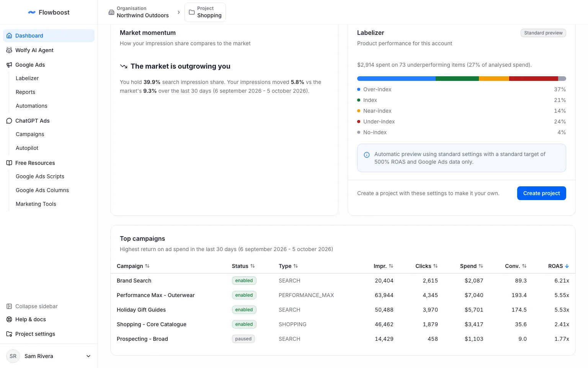The image size is (588, 368).
Task: Sort table by Spend column
Action: click(x=472, y=266)
